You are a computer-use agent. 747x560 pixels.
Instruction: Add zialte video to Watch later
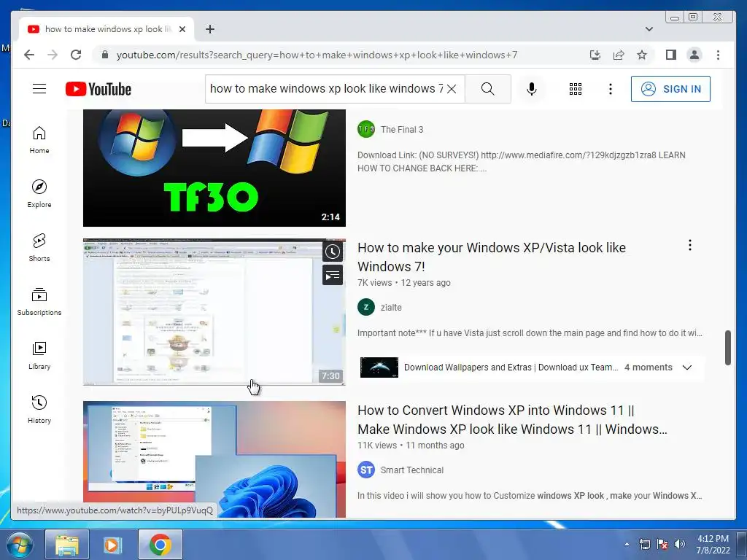coord(333,252)
